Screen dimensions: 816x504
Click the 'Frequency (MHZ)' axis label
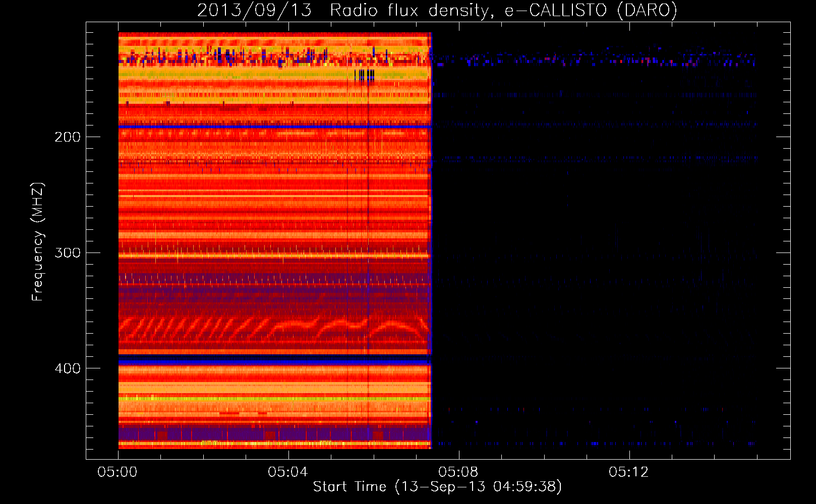pos(38,242)
